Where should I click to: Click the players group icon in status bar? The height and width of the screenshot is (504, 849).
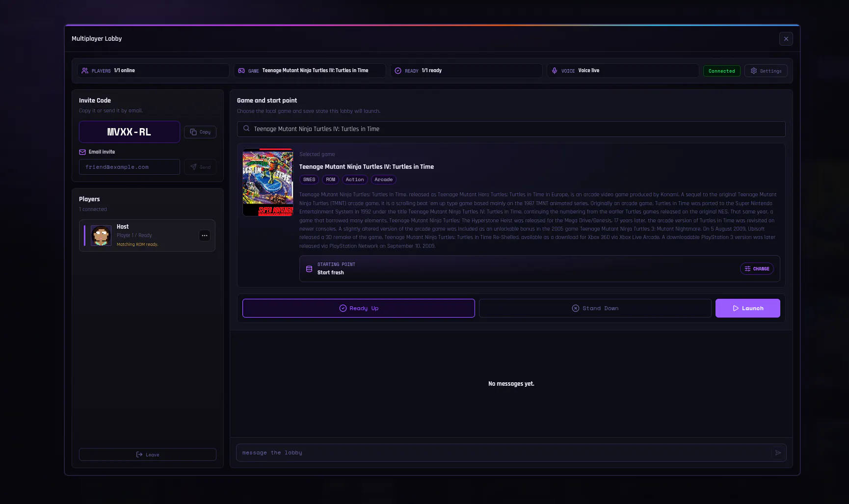pyautogui.click(x=85, y=71)
